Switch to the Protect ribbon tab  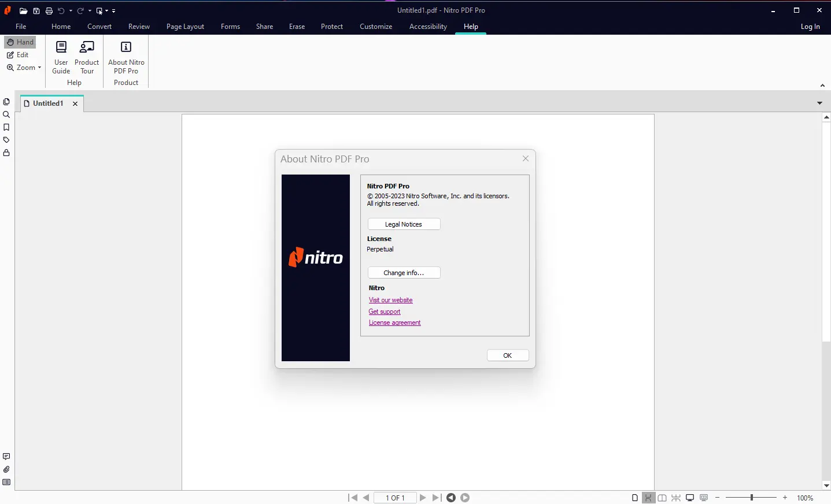click(332, 27)
